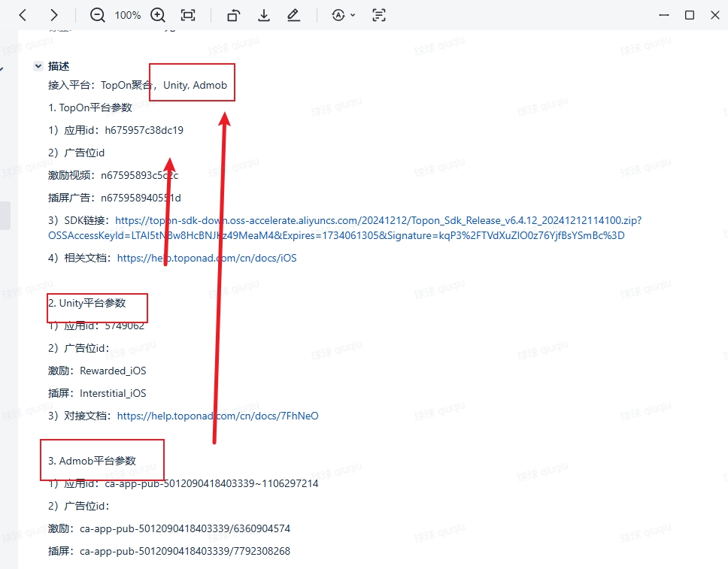This screenshot has height=569, width=728.
Task: Go to the next image
Action: tap(54, 15)
